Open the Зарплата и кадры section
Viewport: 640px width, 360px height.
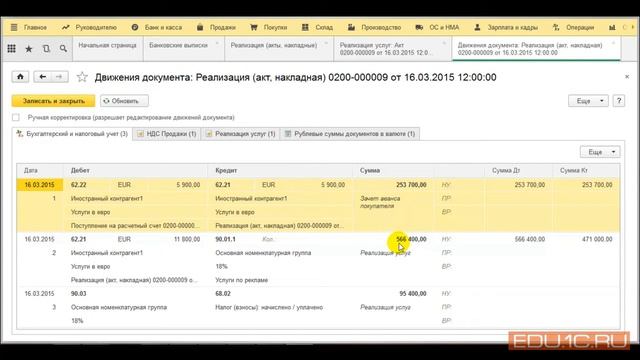tap(506, 27)
